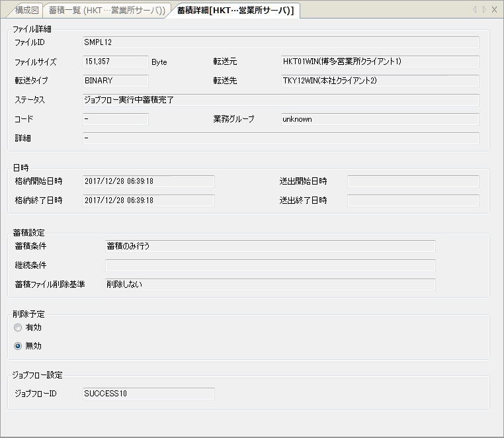
Task: Click the 転送元 field showing HKT01WIN
Action: tap(380, 62)
